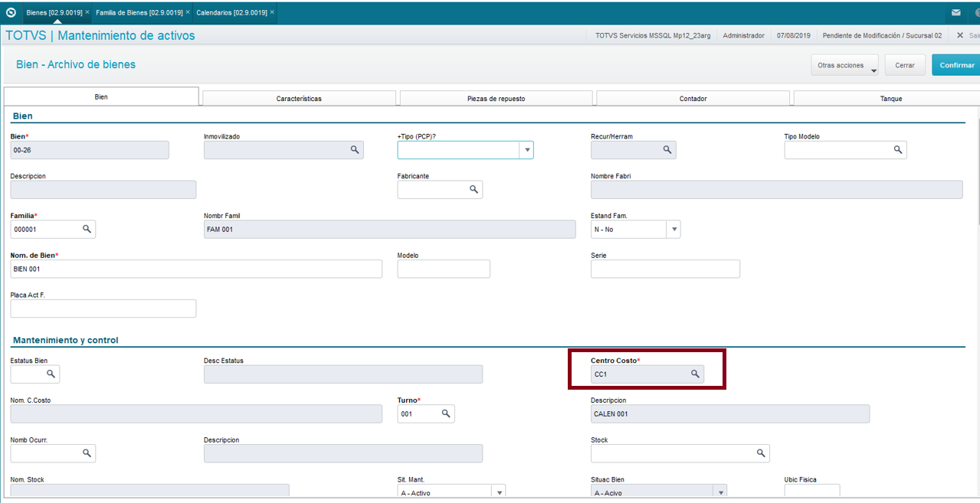Click into the Modelo input field

click(x=444, y=269)
